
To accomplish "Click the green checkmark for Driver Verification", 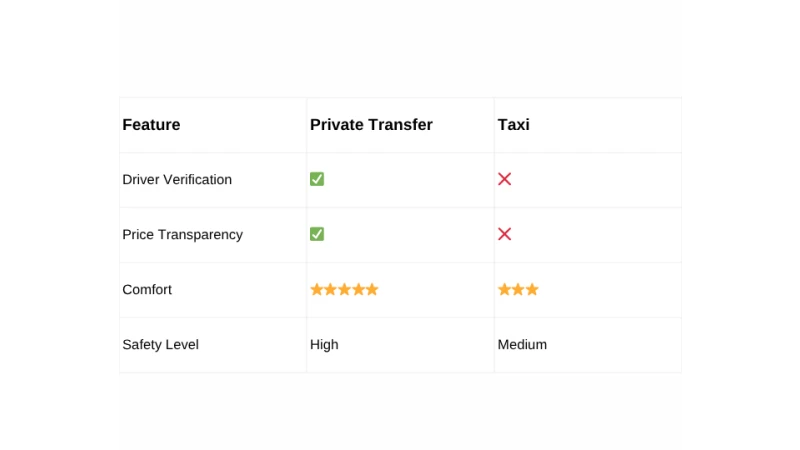I will [x=317, y=179].
